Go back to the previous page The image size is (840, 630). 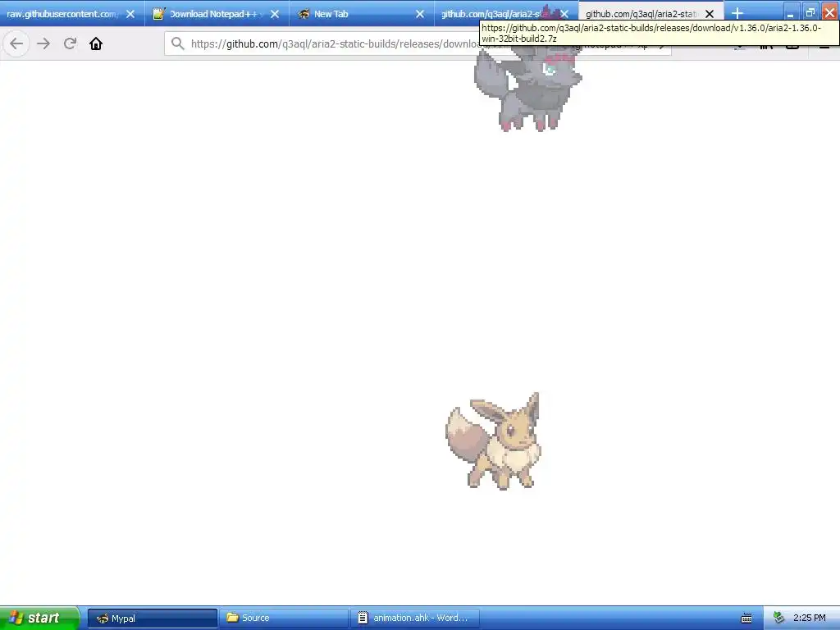pos(16,43)
